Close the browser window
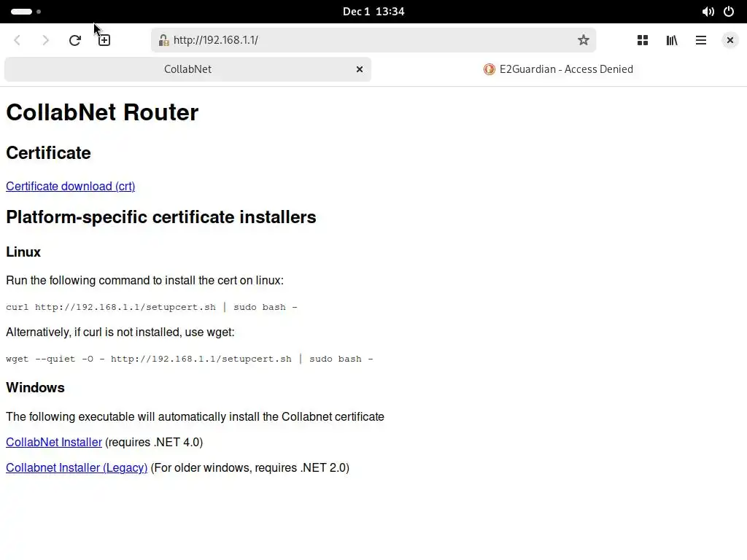Viewport: 747px width, 560px height. [x=729, y=40]
